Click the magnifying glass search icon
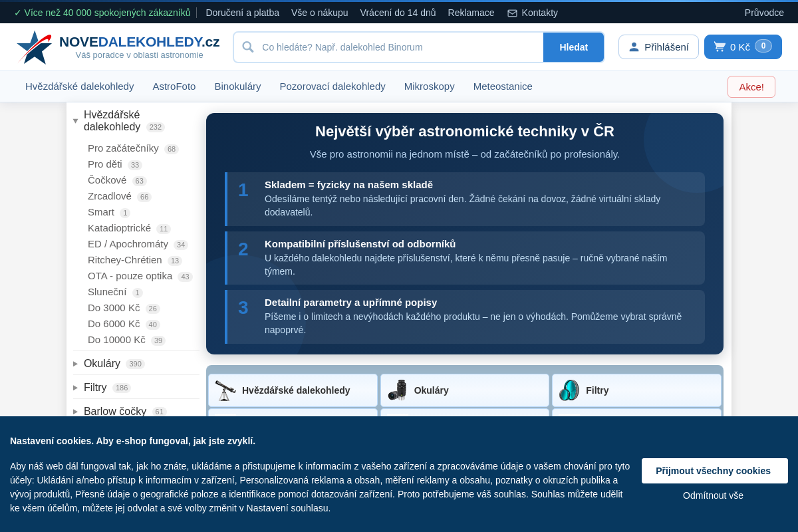The height and width of the screenshot is (532, 798). click(248, 47)
